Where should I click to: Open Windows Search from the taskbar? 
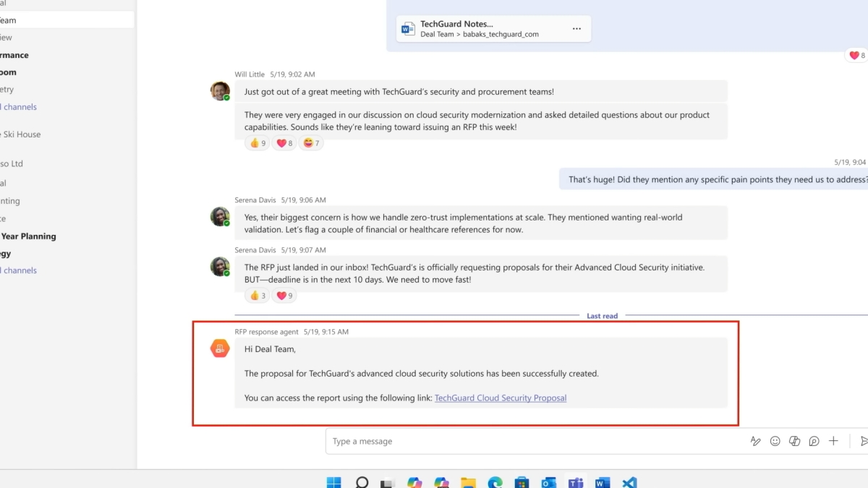pyautogui.click(x=362, y=482)
